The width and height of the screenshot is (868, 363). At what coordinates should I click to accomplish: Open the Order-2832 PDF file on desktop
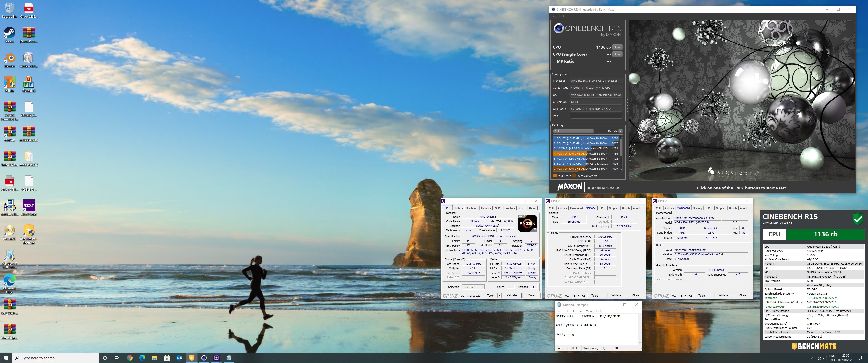29,10
